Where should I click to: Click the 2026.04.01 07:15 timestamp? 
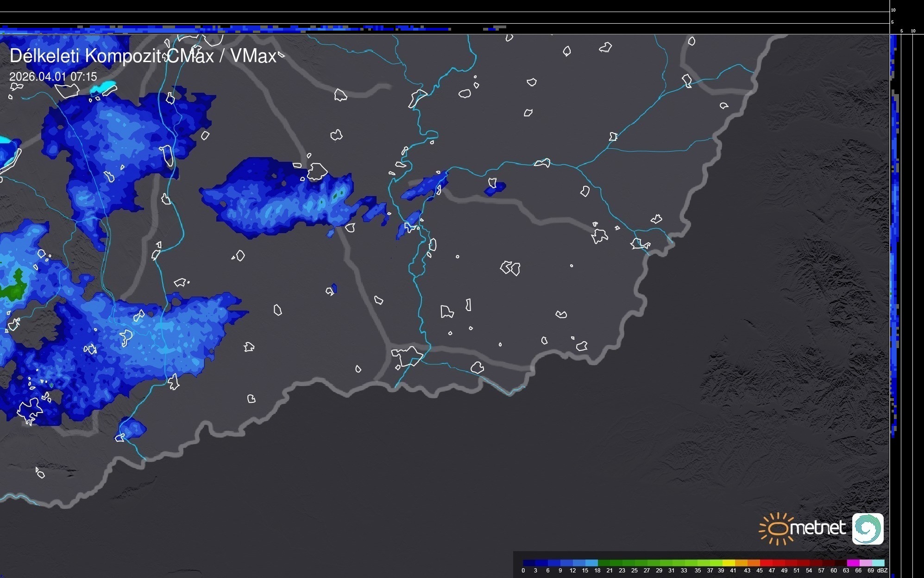[53, 76]
